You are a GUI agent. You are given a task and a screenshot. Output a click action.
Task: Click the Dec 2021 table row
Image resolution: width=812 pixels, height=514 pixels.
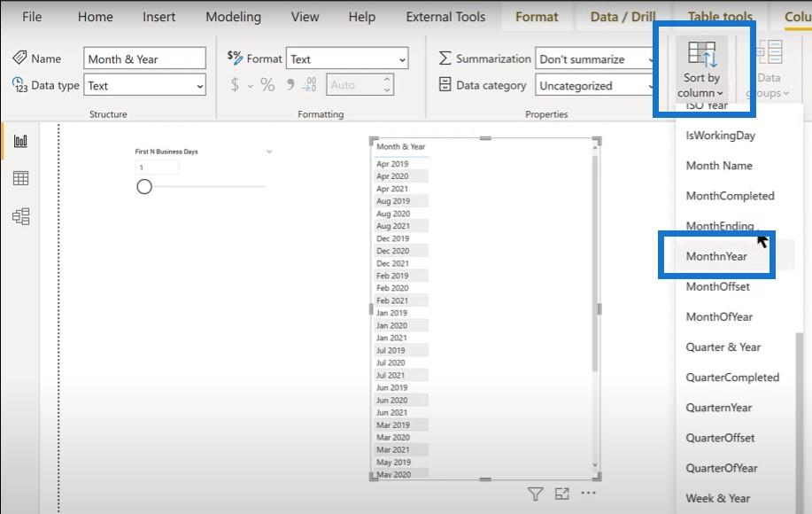[401, 263]
